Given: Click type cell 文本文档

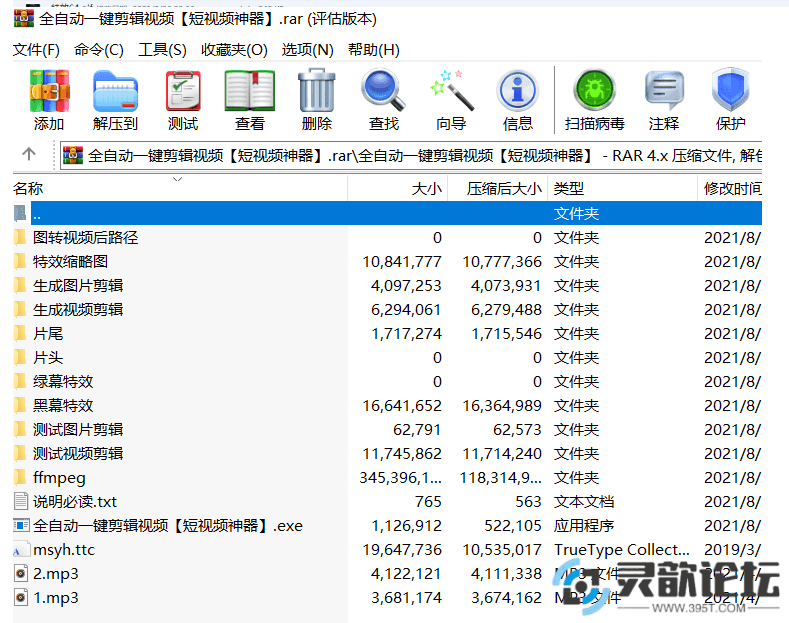Looking at the screenshot, I should (x=584, y=501).
